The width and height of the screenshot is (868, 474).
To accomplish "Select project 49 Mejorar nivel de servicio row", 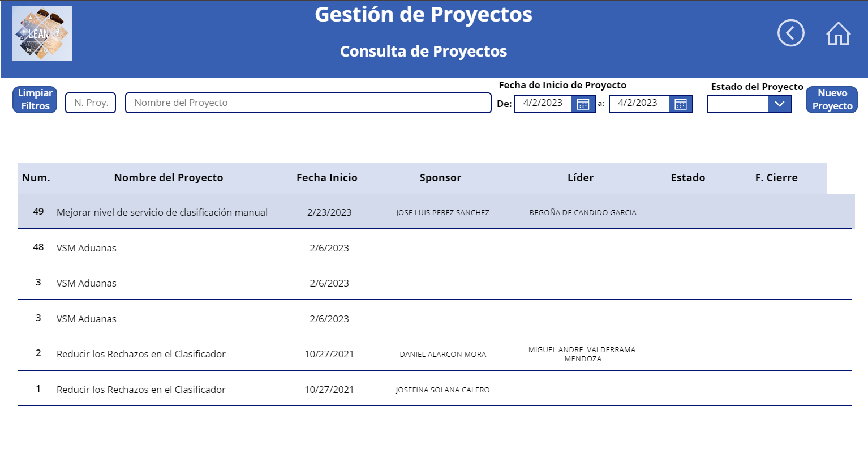I will tap(162, 212).
